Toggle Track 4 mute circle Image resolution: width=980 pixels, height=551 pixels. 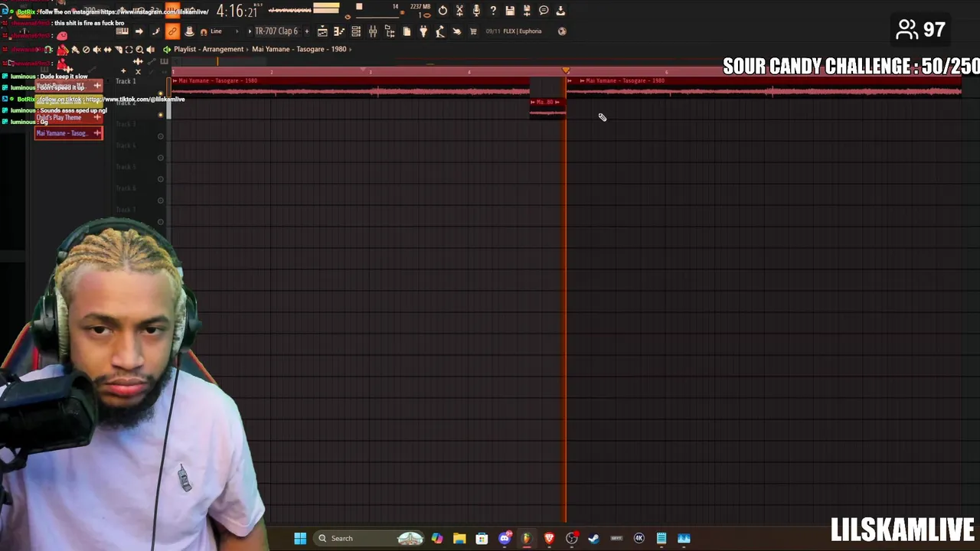coord(161,158)
